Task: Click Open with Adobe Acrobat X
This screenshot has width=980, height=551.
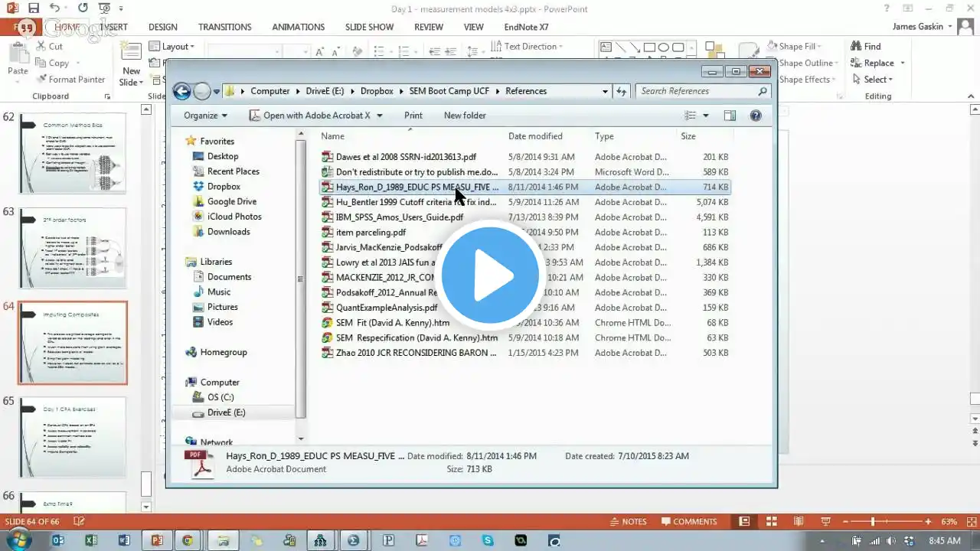Action: coord(309,116)
